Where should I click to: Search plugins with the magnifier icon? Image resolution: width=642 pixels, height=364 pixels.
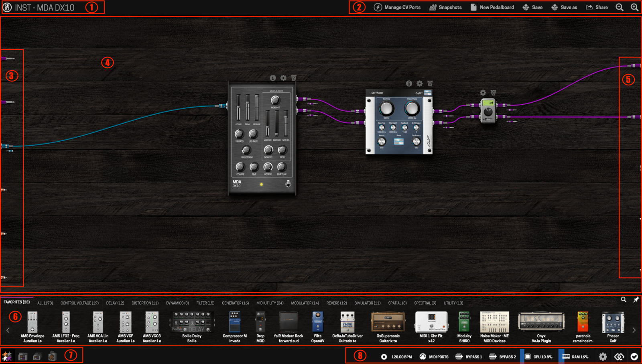click(623, 299)
